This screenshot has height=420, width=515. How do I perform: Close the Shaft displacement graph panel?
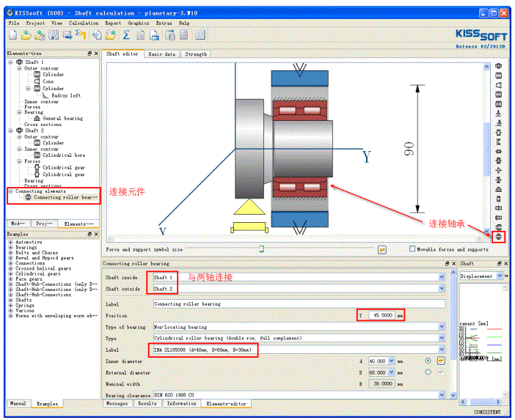pyautogui.click(x=505, y=263)
